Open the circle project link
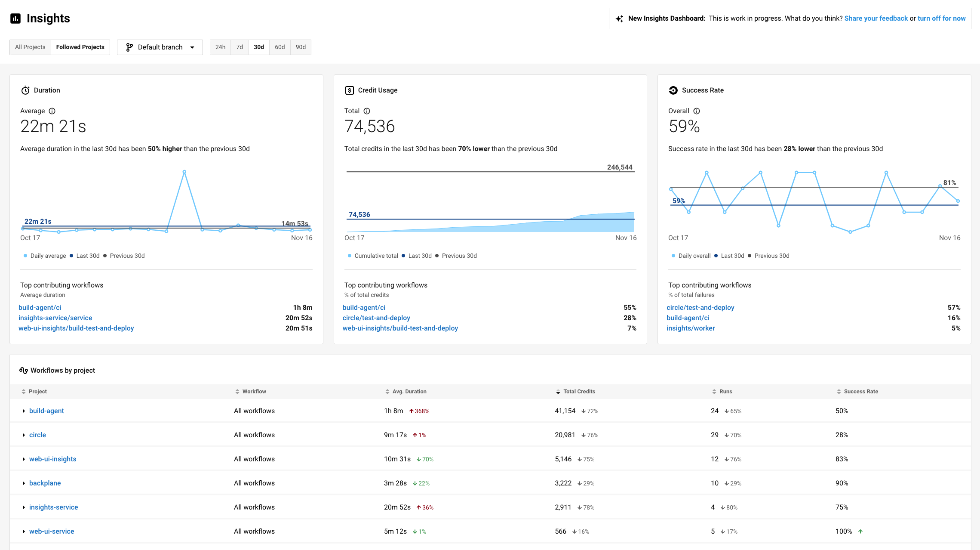The width and height of the screenshot is (980, 550). pos(37,435)
